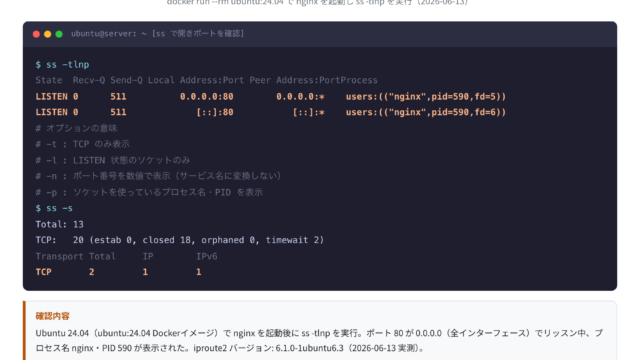Click the TCP estab/closed summary line

click(x=180, y=240)
